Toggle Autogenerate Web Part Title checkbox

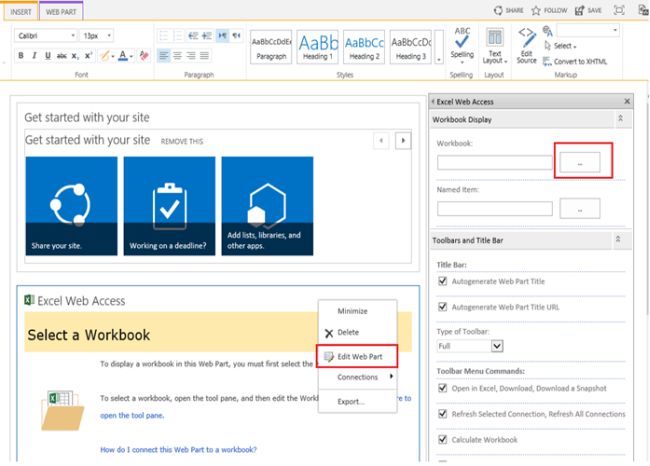pos(443,282)
